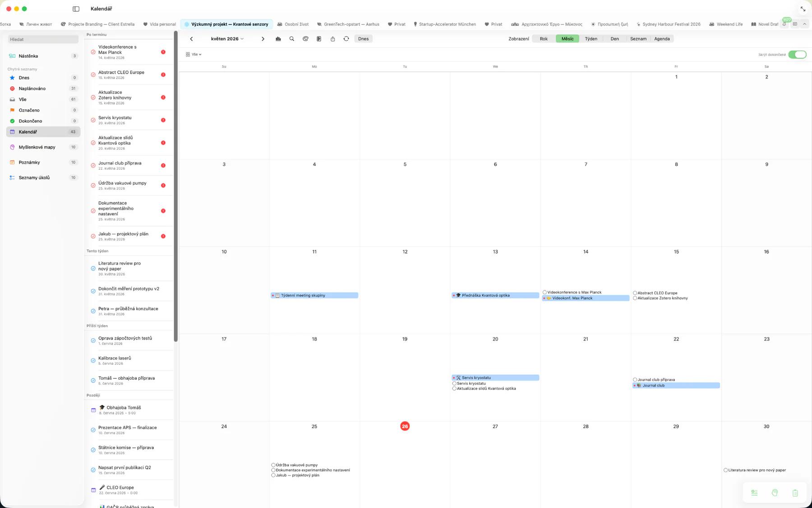Switch to Agenda view
812x508 pixels.
point(662,39)
